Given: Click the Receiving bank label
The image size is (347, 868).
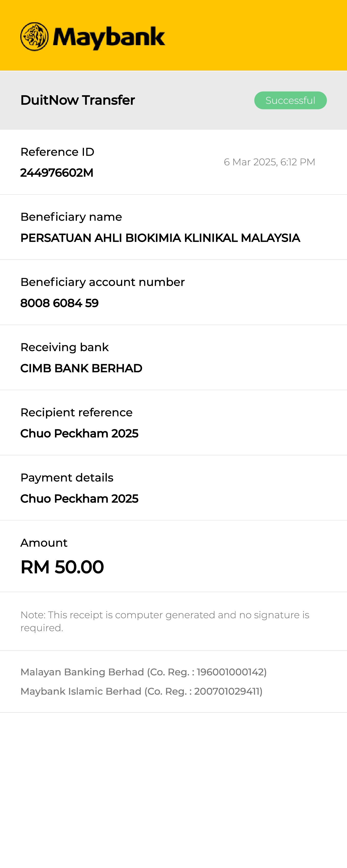Looking at the screenshot, I should (64, 347).
